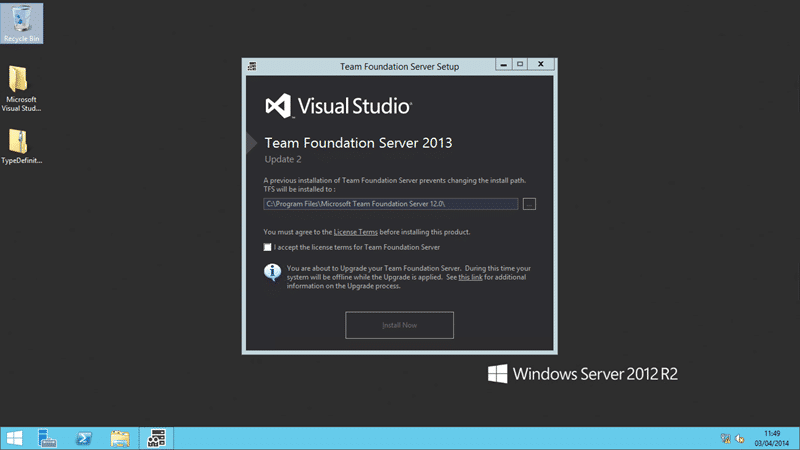Image resolution: width=800 pixels, height=450 pixels.
Task: Select the Microsoft Visual Stud... folder icon
Action: (20, 89)
